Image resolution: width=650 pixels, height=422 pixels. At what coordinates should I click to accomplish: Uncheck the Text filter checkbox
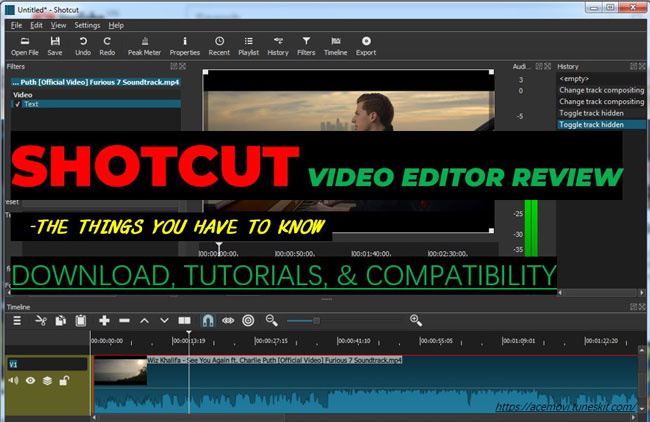(x=17, y=104)
